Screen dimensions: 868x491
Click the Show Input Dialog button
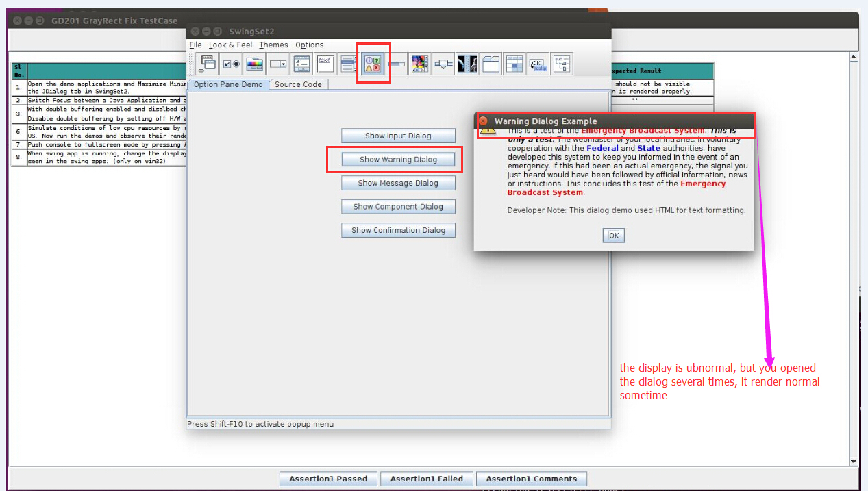398,136
